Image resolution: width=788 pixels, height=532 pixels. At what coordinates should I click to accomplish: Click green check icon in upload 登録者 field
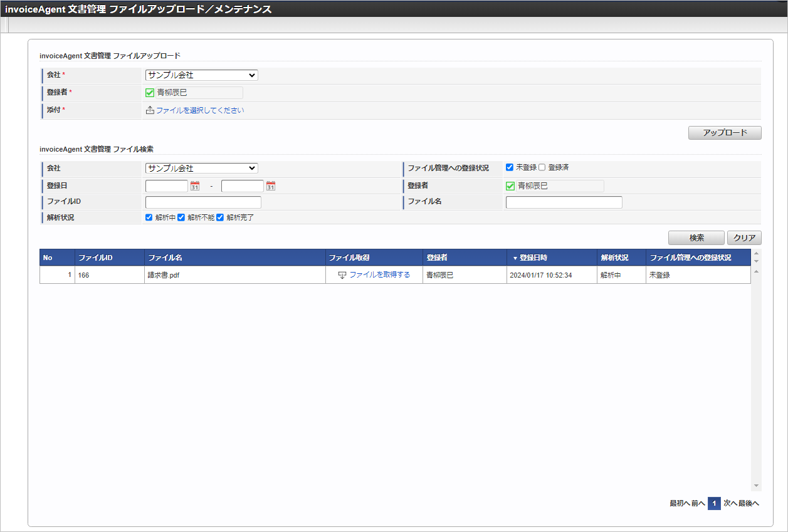(150, 93)
